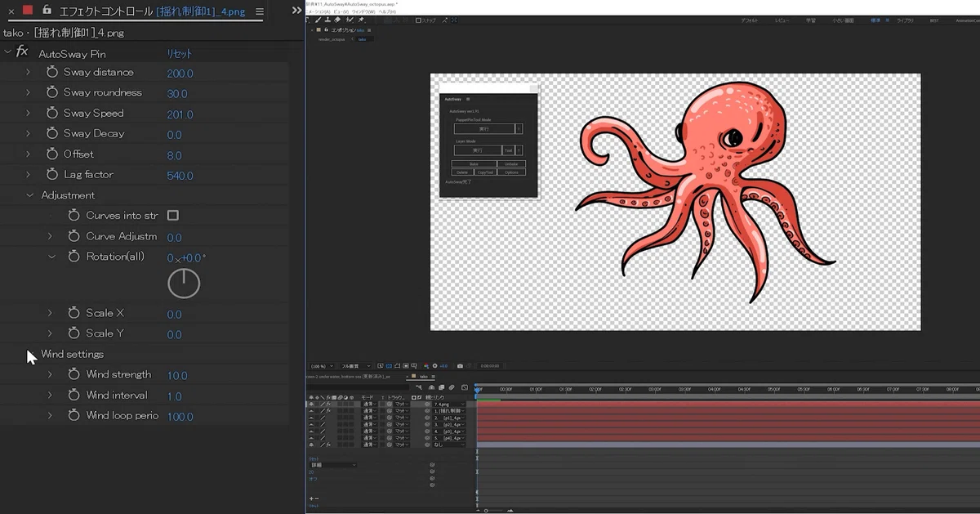
Task: Expand the Sway distance property
Action: [x=28, y=73]
